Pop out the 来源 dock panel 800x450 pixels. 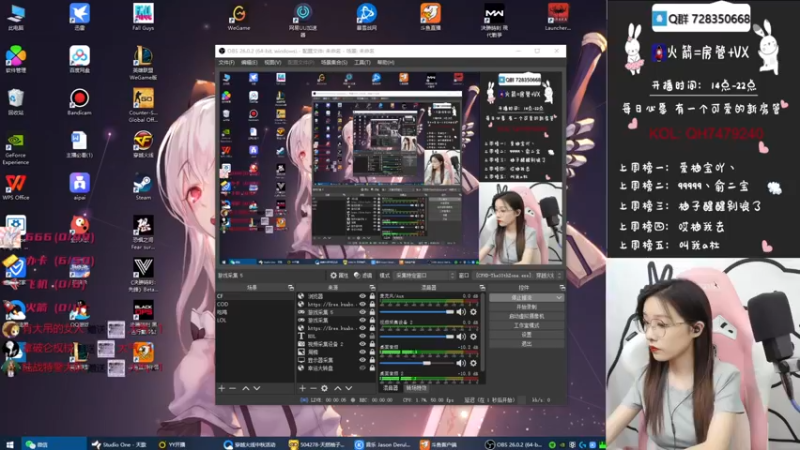[x=372, y=288]
